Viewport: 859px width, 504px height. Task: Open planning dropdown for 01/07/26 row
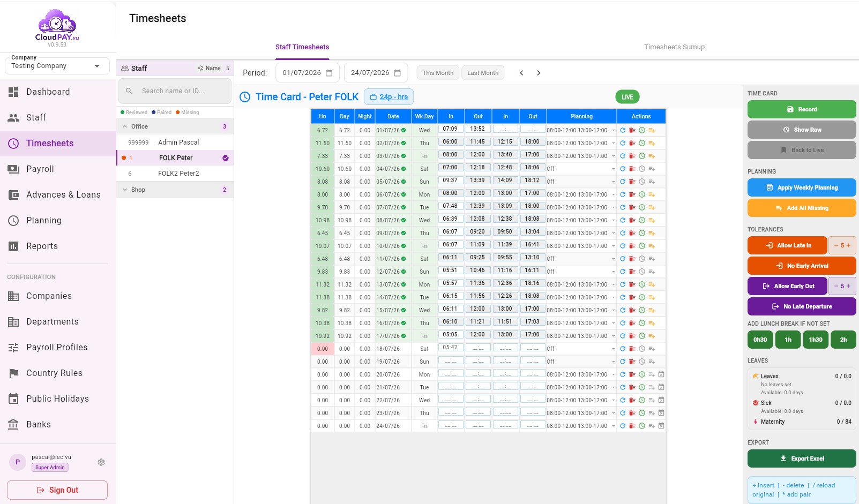(x=614, y=130)
